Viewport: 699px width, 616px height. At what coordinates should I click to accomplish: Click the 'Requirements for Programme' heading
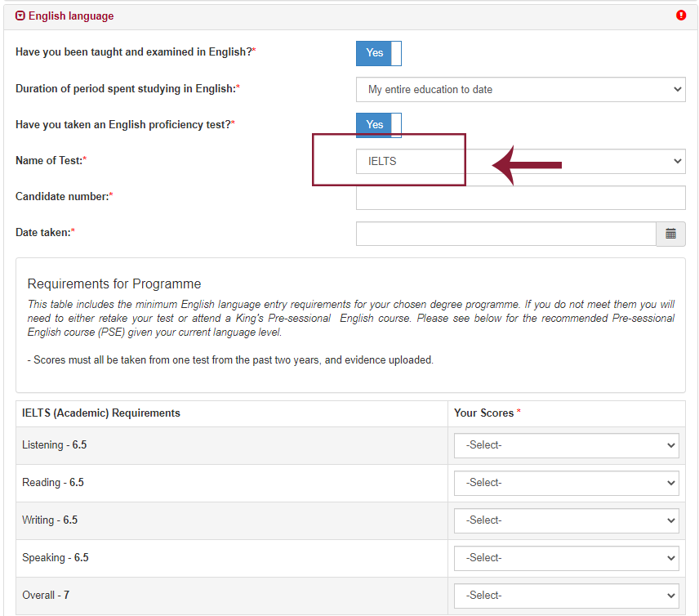114,284
